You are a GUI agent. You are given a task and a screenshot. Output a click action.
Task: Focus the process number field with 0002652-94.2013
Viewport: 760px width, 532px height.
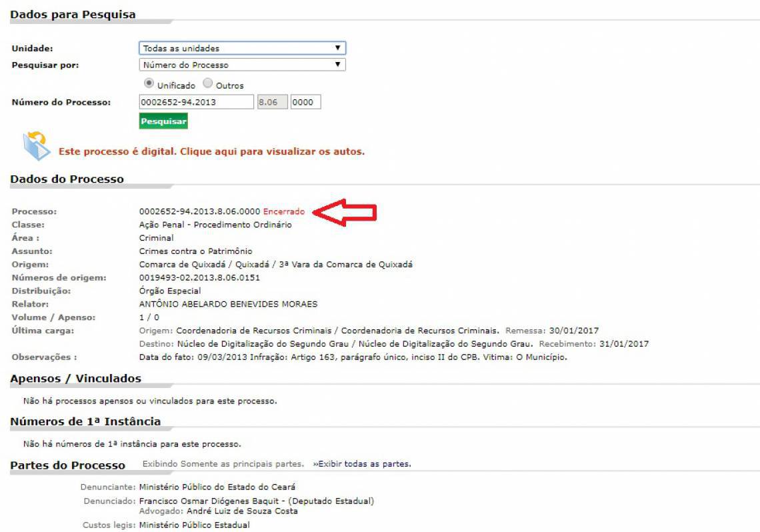coord(196,102)
